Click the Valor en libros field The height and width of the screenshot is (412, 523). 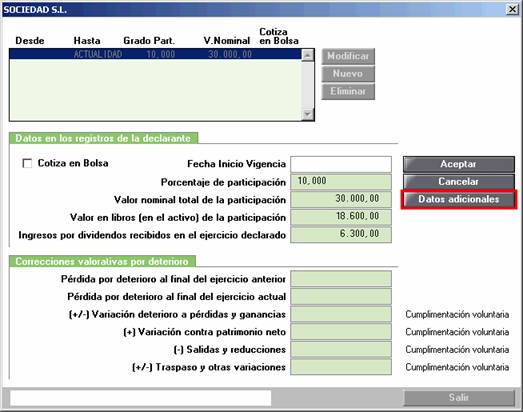click(341, 217)
